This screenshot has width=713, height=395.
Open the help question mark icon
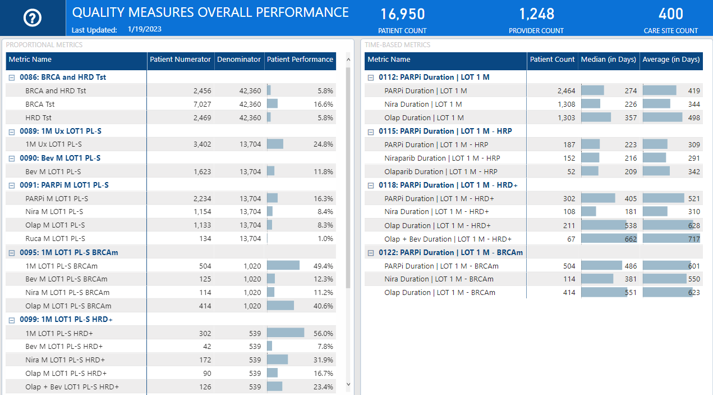(32, 18)
